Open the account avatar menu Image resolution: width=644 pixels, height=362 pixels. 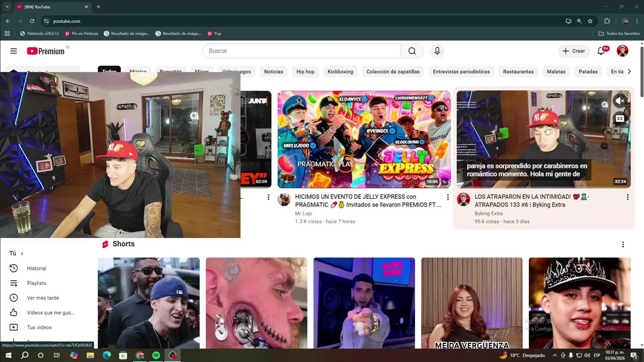622,51
